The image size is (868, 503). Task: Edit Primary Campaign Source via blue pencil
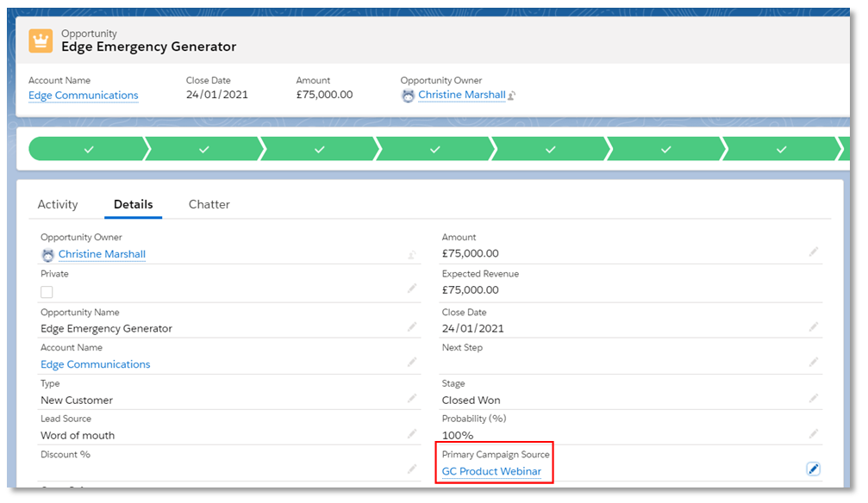(x=813, y=469)
